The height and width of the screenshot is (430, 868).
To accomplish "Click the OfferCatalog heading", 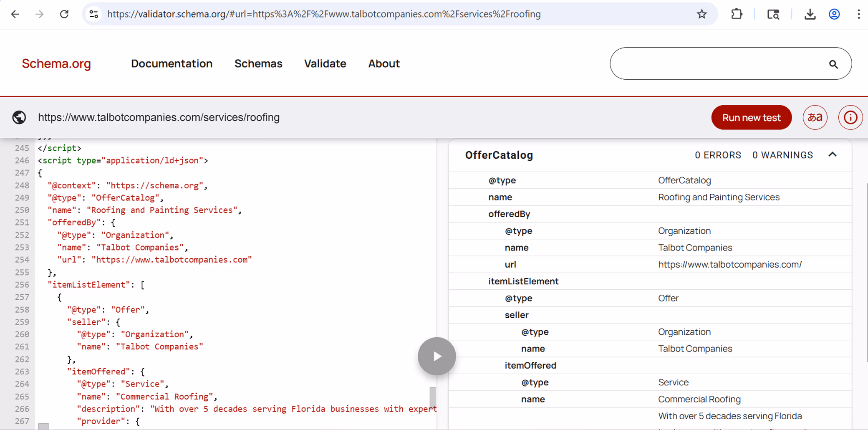I will (499, 155).
